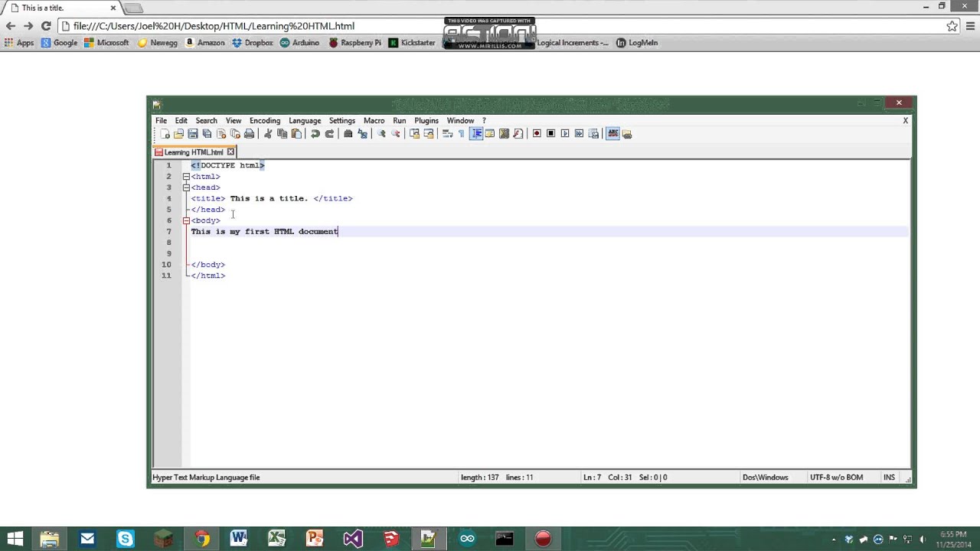980x551 pixels.
Task: Toggle the indent guide icon
Action: [476, 134]
